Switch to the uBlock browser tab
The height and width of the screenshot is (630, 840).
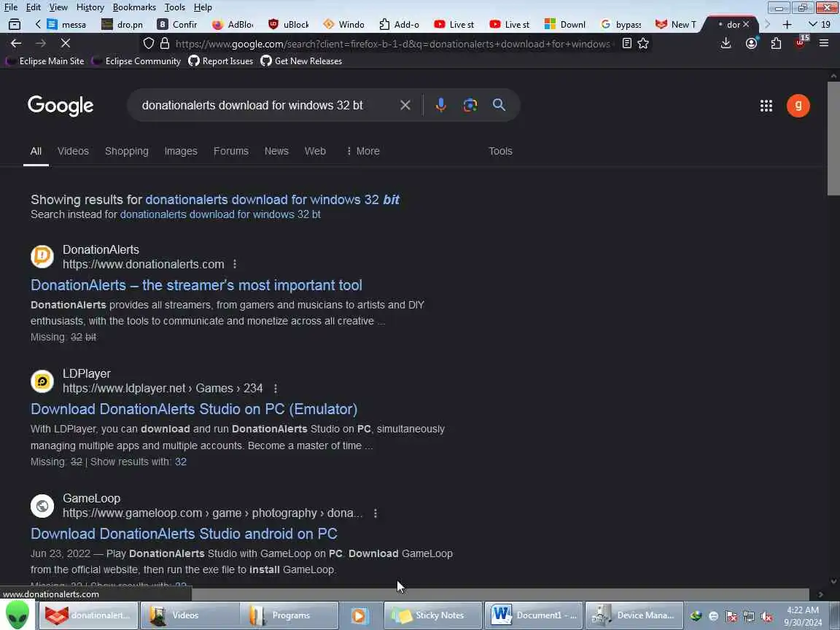(289, 24)
